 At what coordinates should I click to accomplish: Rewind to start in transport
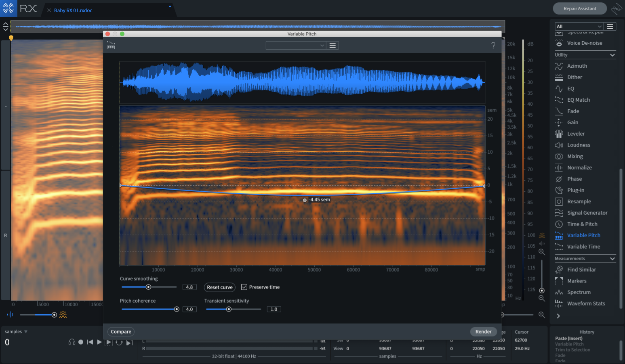point(90,342)
